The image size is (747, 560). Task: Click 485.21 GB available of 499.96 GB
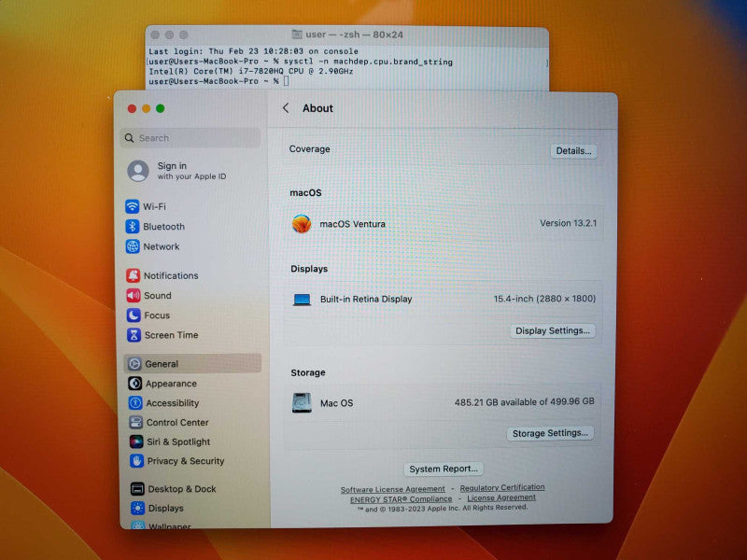pos(525,402)
